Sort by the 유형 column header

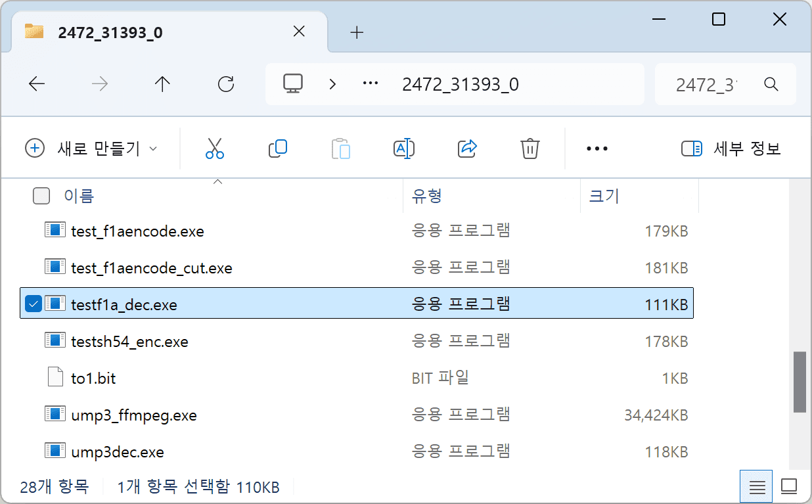pyautogui.click(x=427, y=196)
